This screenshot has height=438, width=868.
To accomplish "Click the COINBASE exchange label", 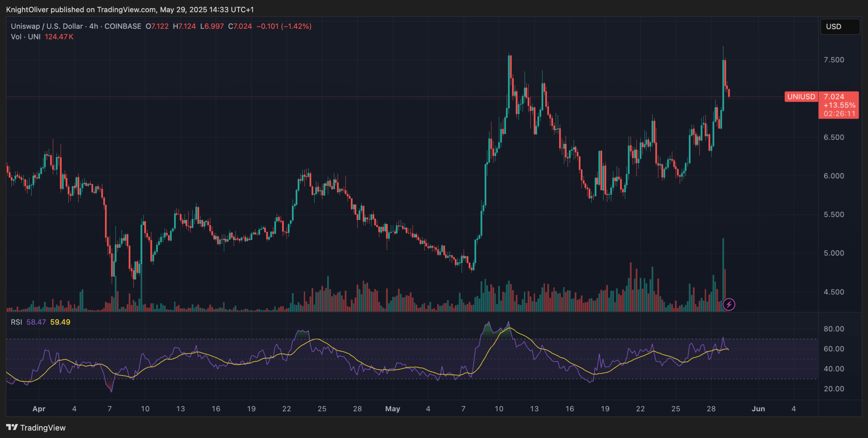I will 123,26.
